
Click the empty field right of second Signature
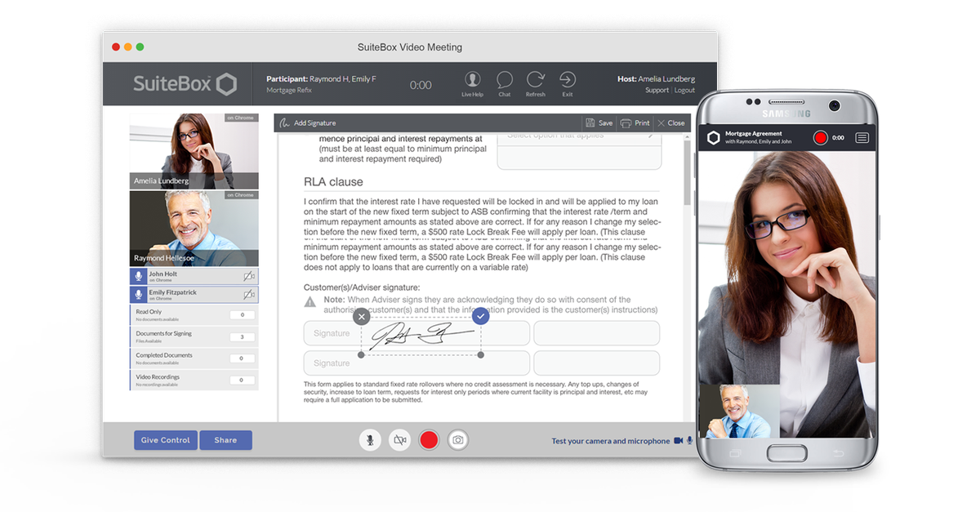[597, 363]
